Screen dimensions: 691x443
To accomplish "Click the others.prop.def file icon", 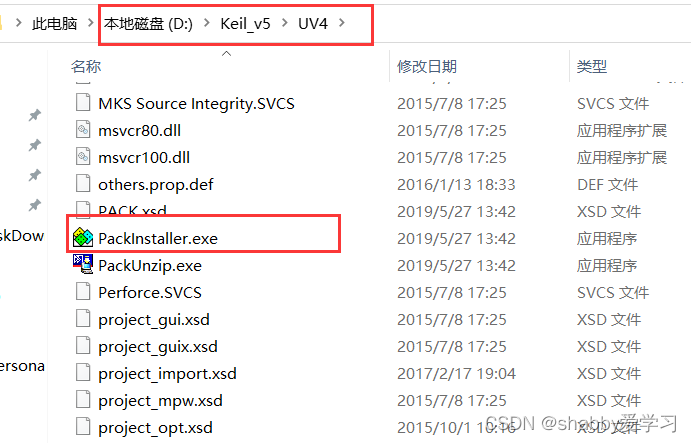I will pos(83,184).
